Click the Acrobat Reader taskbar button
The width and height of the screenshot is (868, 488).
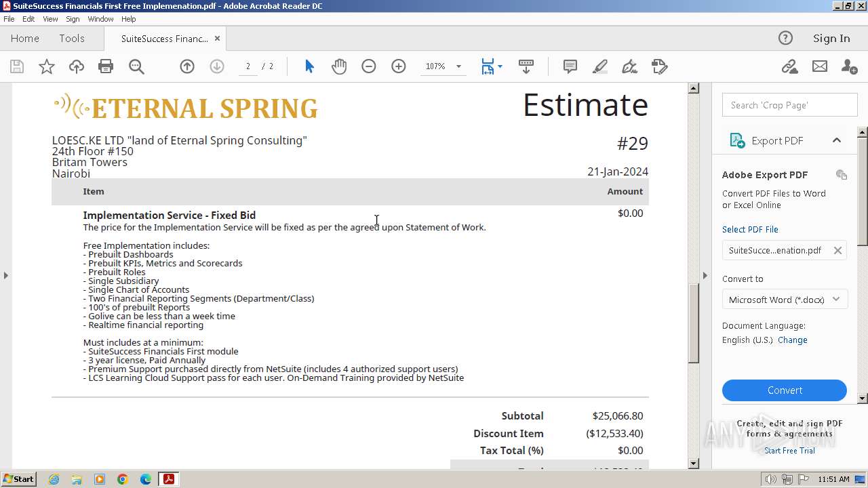coord(168,479)
